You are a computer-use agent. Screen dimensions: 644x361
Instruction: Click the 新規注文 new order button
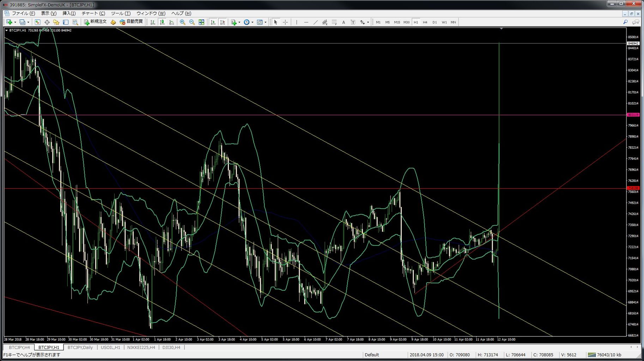click(x=95, y=22)
